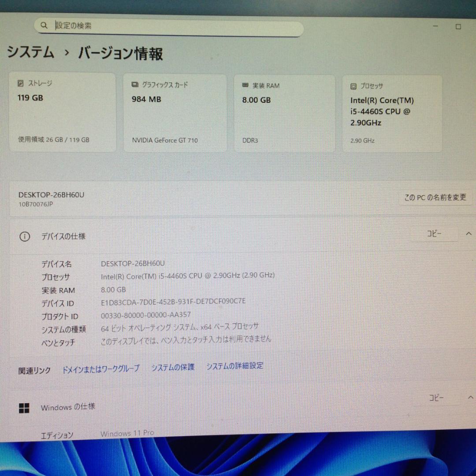Open the システムの保護 link

173,367
